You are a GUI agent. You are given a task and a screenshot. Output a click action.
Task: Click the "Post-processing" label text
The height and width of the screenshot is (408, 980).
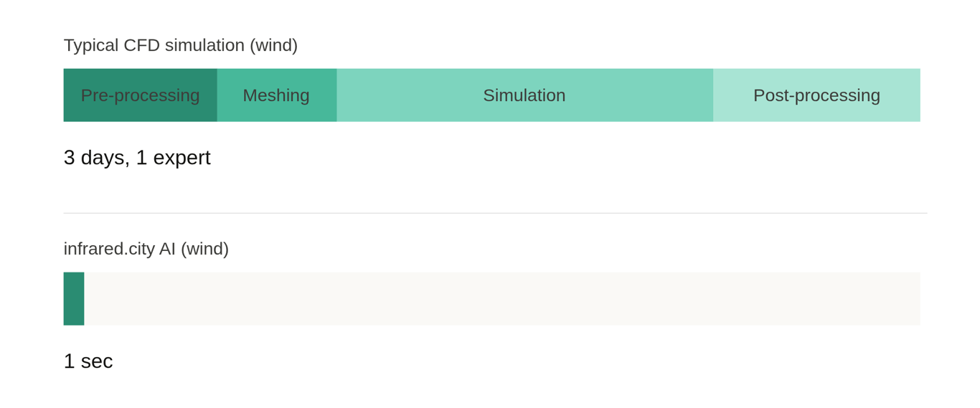816,95
